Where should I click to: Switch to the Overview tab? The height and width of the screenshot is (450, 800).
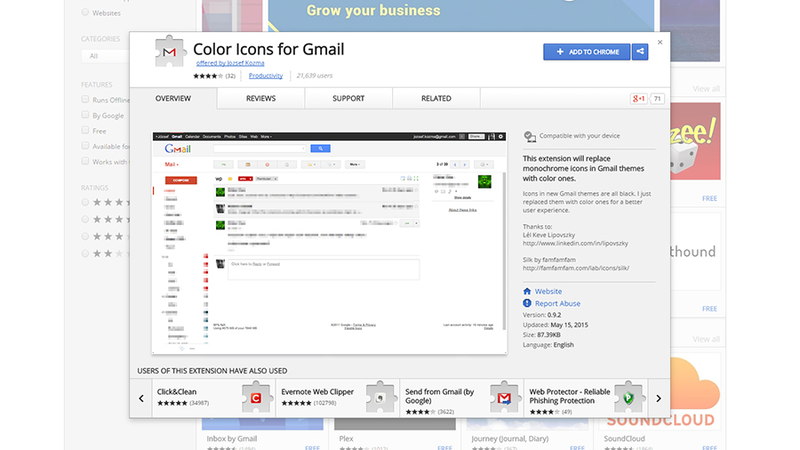173,98
